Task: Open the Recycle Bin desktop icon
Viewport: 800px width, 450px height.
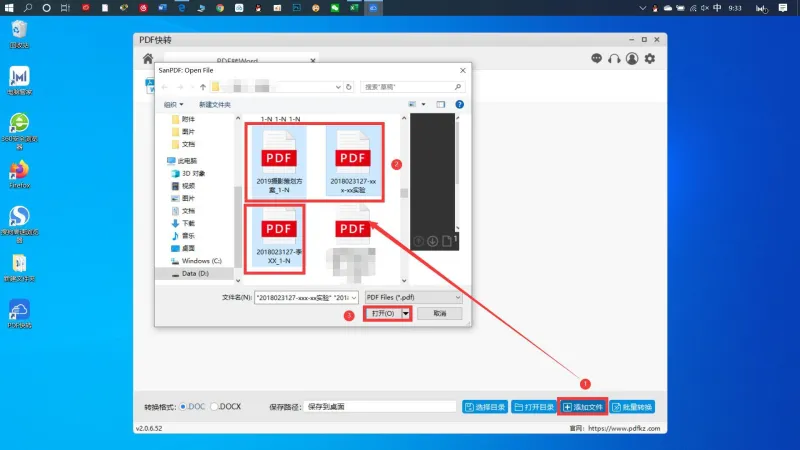Action: click(x=19, y=35)
